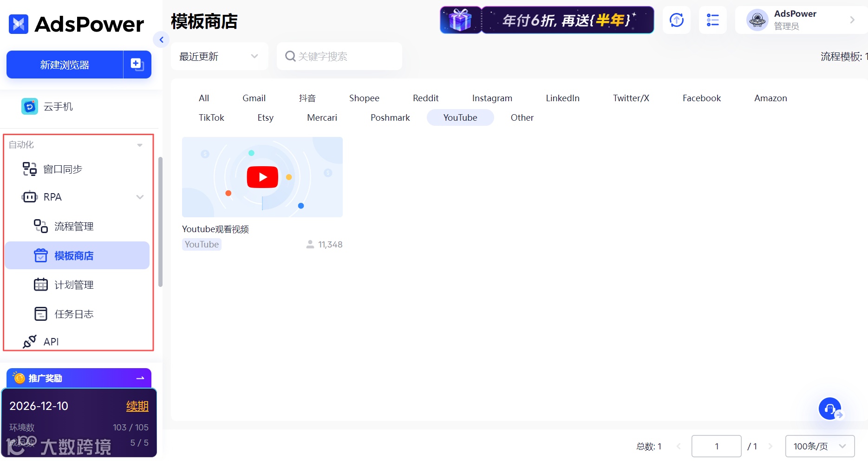Click the sidebar vertical scrollbar
Viewport: 868px width, 461px height.
click(x=161, y=222)
